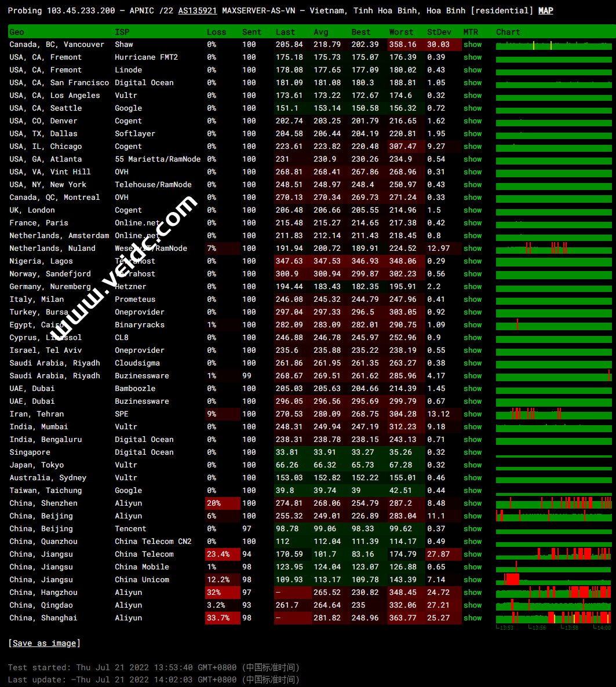Open the MAP link in the header
The height and width of the screenshot is (687, 616).
tap(545, 10)
